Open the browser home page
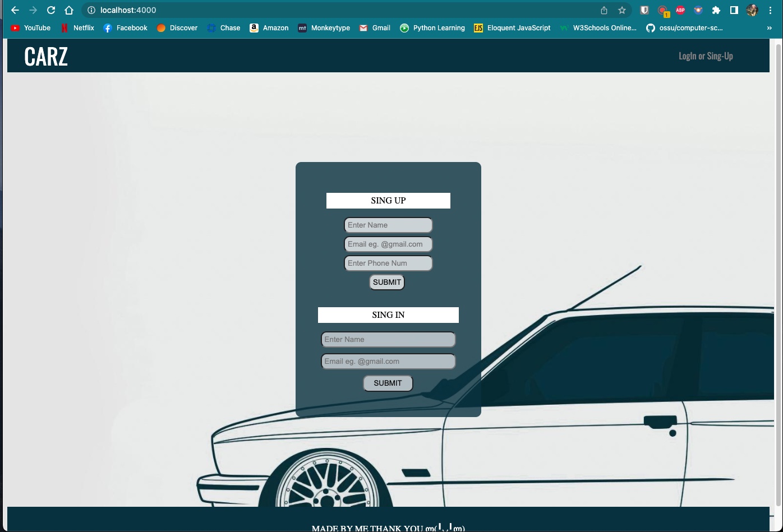The height and width of the screenshot is (532, 783). click(x=69, y=10)
